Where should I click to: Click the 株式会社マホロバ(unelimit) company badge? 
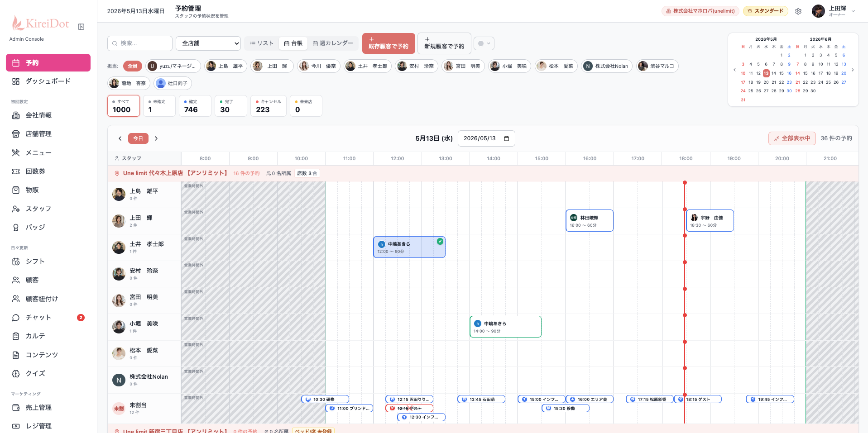(x=700, y=11)
